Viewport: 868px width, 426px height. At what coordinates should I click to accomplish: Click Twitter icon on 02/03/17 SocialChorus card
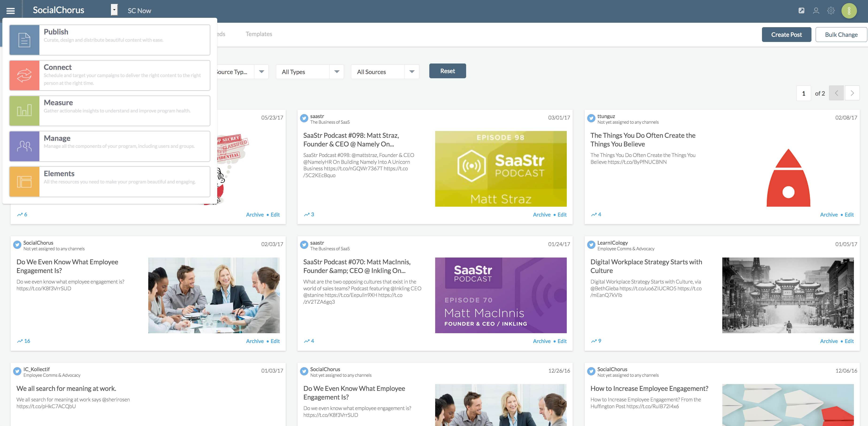click(17, 245)
